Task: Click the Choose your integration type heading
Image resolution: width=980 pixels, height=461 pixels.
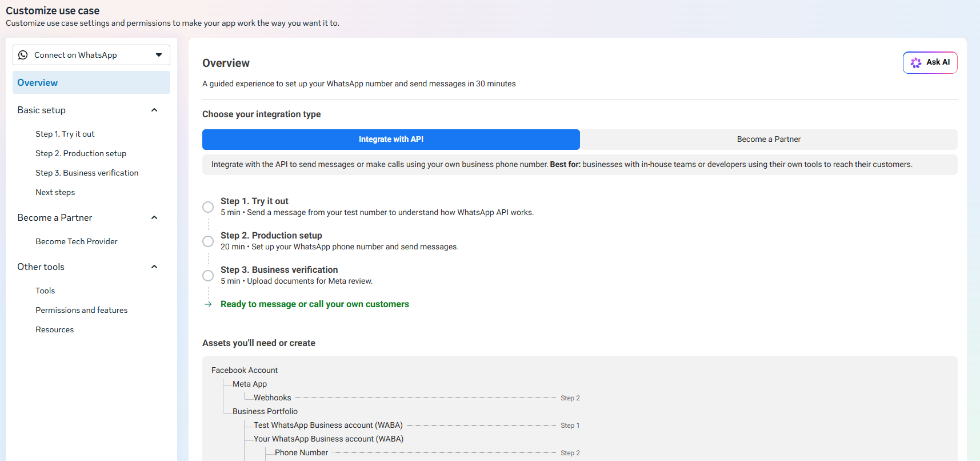Action: coord(261,114)
